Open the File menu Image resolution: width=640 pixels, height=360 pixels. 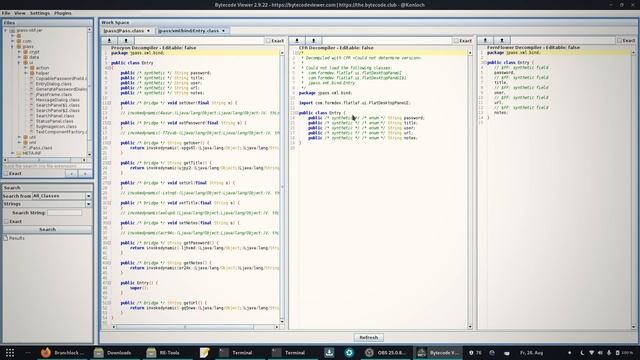pyautogui.click(x=6, y=13)
